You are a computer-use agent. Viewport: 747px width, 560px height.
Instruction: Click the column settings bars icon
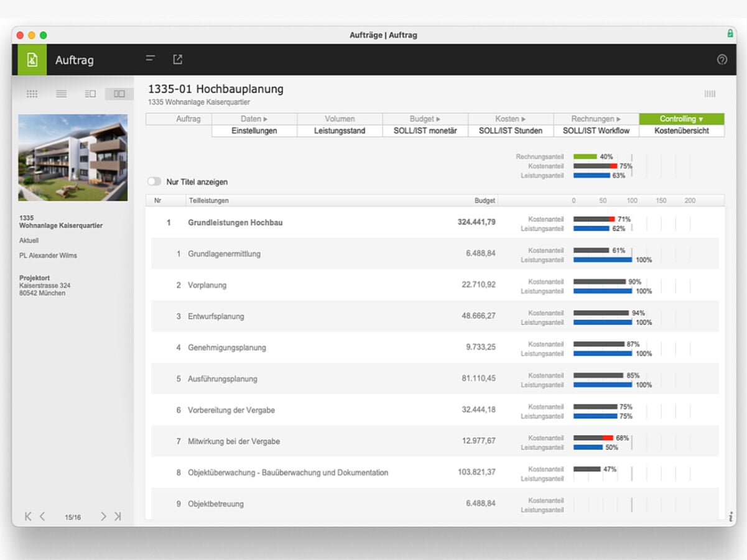(x=710, y=94)
